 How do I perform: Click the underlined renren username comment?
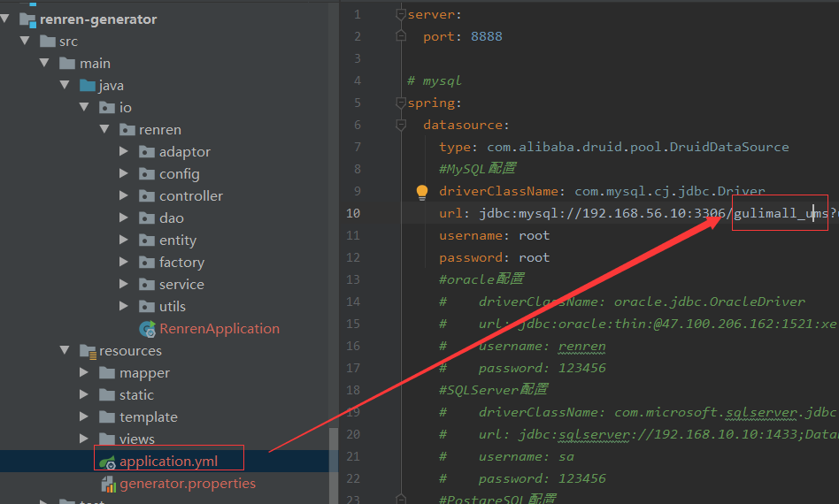coord(581,347)
